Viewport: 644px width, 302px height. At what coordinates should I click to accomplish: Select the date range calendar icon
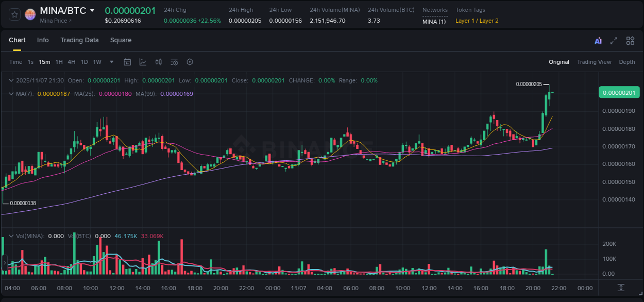[x=127, y=62]
